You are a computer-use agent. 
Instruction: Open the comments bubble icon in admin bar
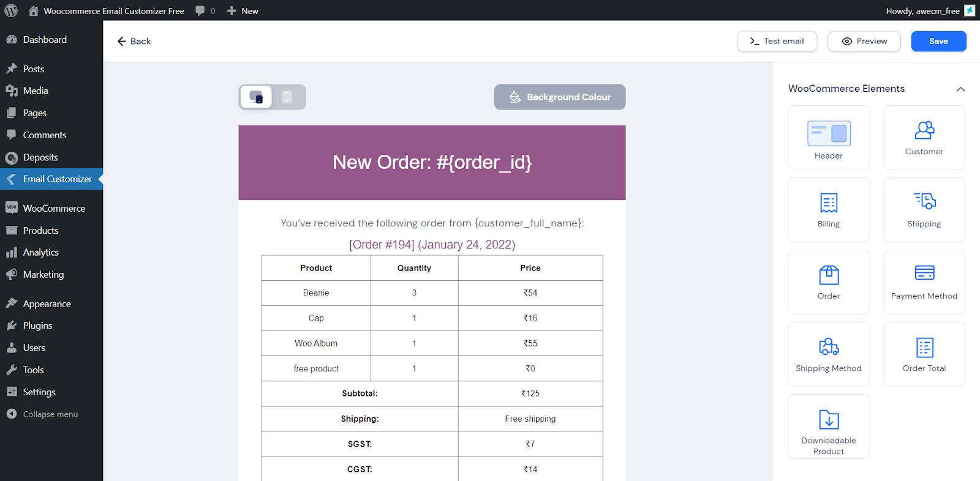pos(200,11)
